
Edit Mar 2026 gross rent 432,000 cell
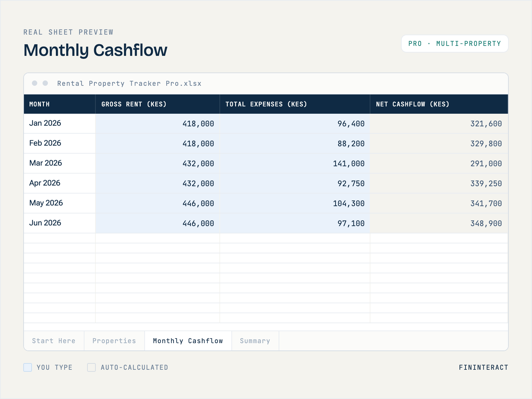158,163
